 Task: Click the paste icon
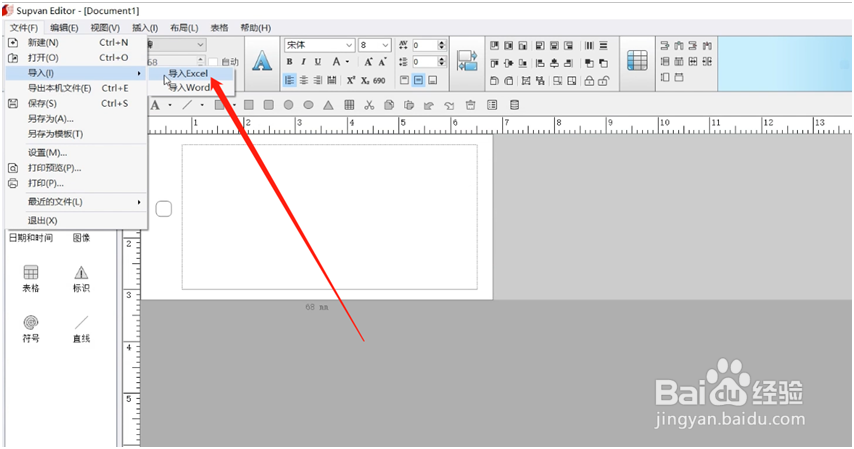click(409, 105)
